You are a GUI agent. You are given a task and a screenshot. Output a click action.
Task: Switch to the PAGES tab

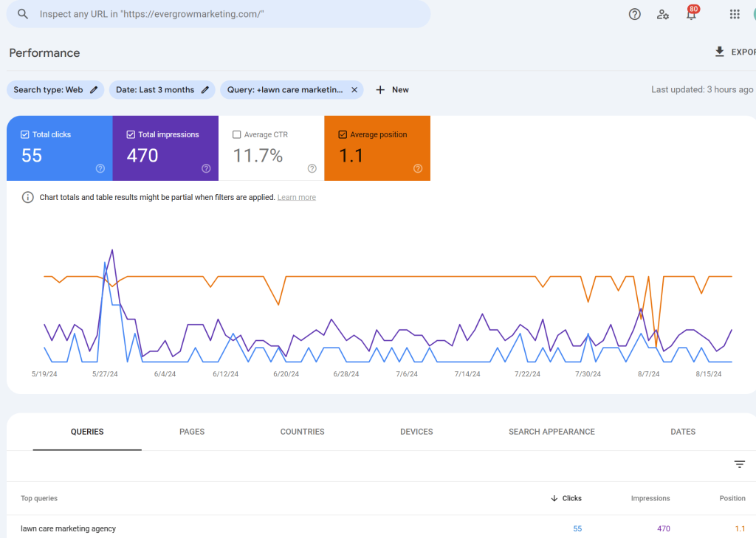pos(192,432)
